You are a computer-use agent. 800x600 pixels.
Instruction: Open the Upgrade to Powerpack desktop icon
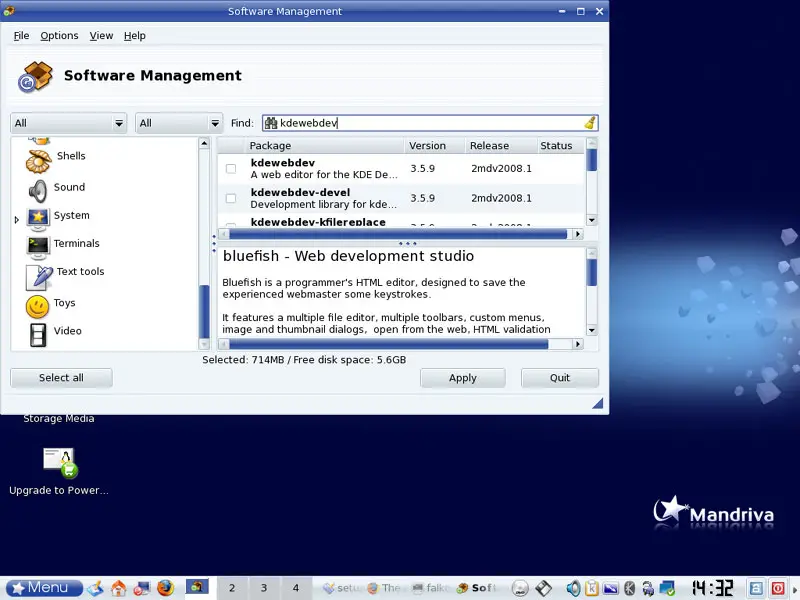[60, 463]
